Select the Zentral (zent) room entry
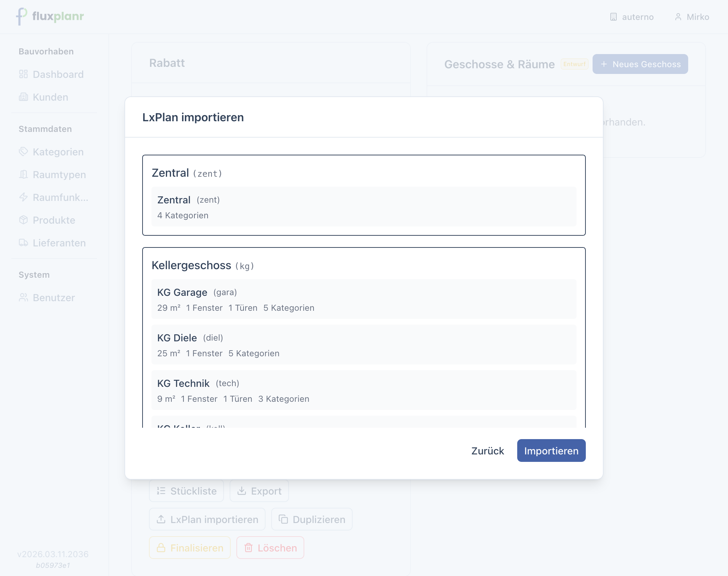The width and height of the screenshot is (728, 576). [x=364, y=207]
